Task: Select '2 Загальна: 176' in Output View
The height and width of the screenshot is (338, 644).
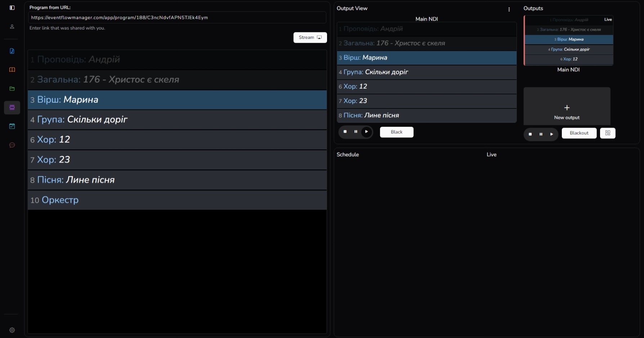Action: tap(427, 44)
